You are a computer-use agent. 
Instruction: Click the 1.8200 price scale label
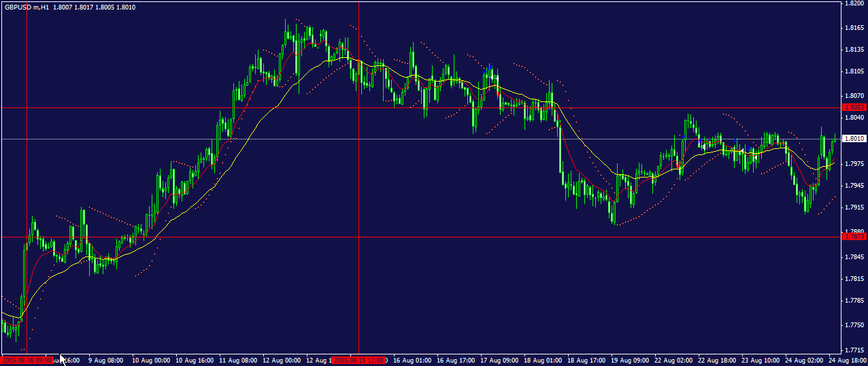pyautogui.click(x=854, y=3)
